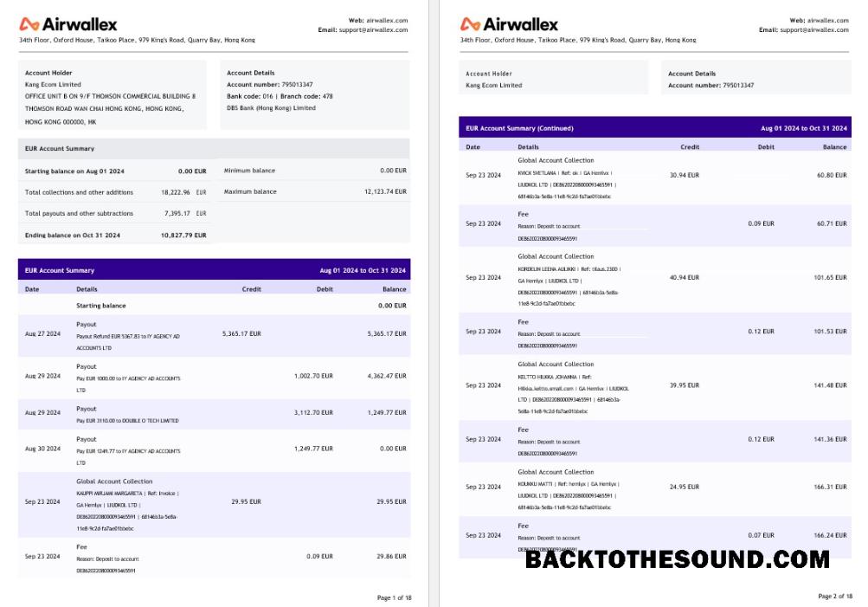Select the 141.36 EUR balance
This screenshot has height=607, width=868.
[831, 439]
